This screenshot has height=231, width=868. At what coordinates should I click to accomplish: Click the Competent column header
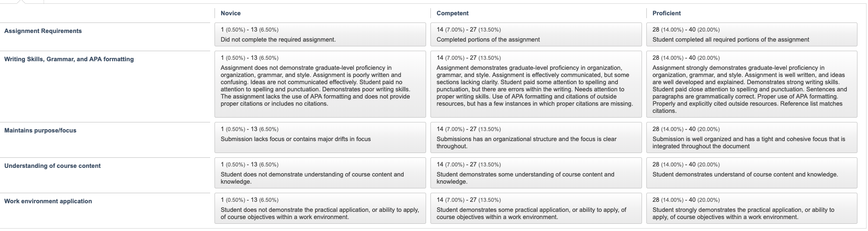pyautogui.click(x=452, y=13)
